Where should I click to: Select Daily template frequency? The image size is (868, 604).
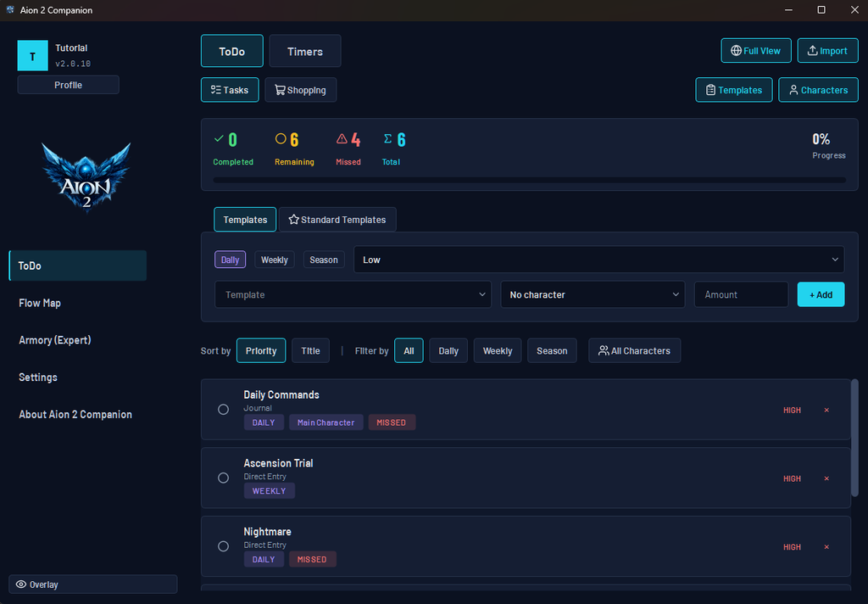[x=230, y=260]
